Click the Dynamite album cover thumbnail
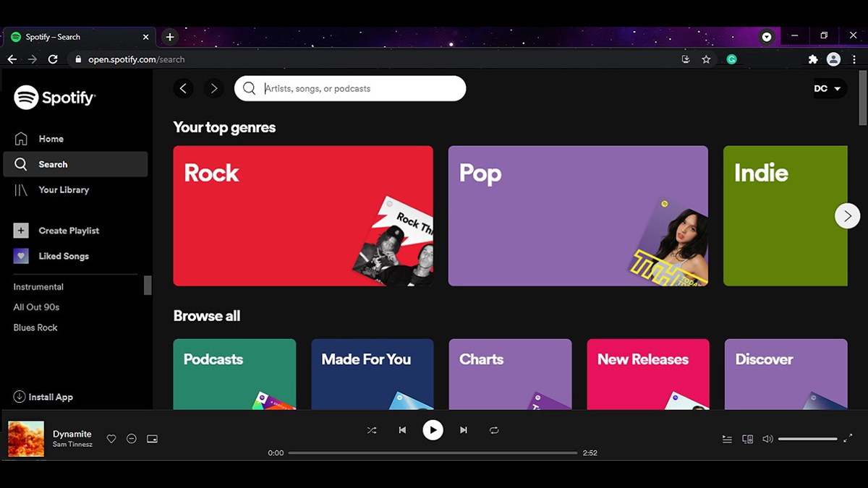 coord(26,439)
